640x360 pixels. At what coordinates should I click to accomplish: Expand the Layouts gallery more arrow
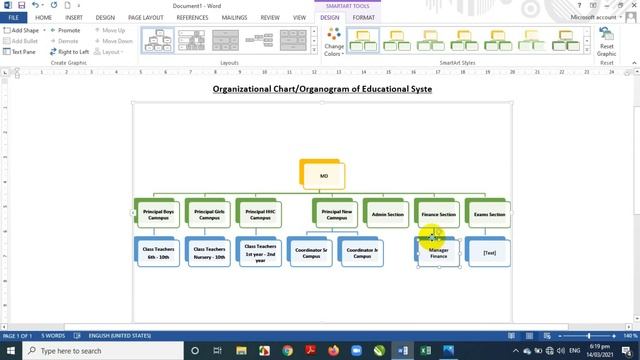pos(314,50)
